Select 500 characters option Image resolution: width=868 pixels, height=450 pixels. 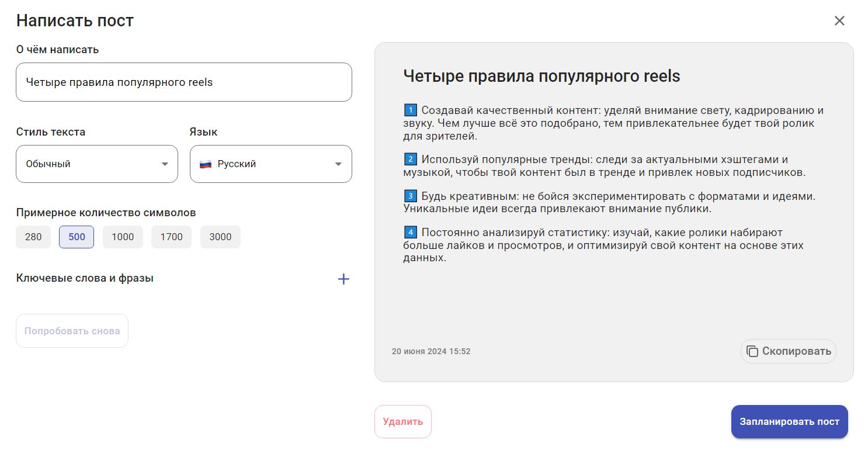pyautogui.click(x=77, y=237)
